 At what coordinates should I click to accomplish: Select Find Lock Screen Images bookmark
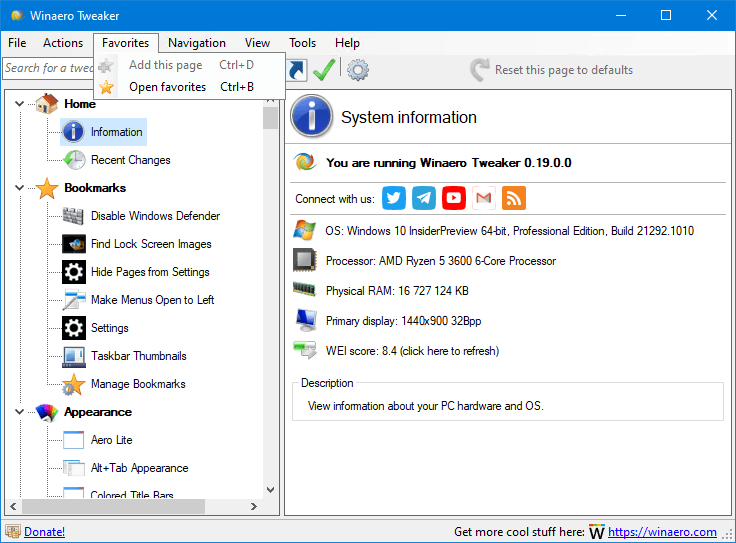click(151, 244)
